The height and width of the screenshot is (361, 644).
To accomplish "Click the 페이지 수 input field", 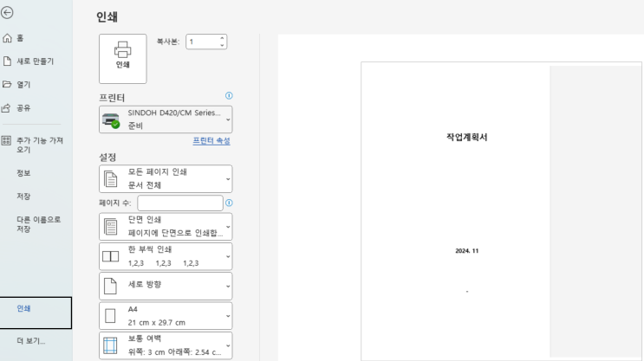I will tap(180, 203).
